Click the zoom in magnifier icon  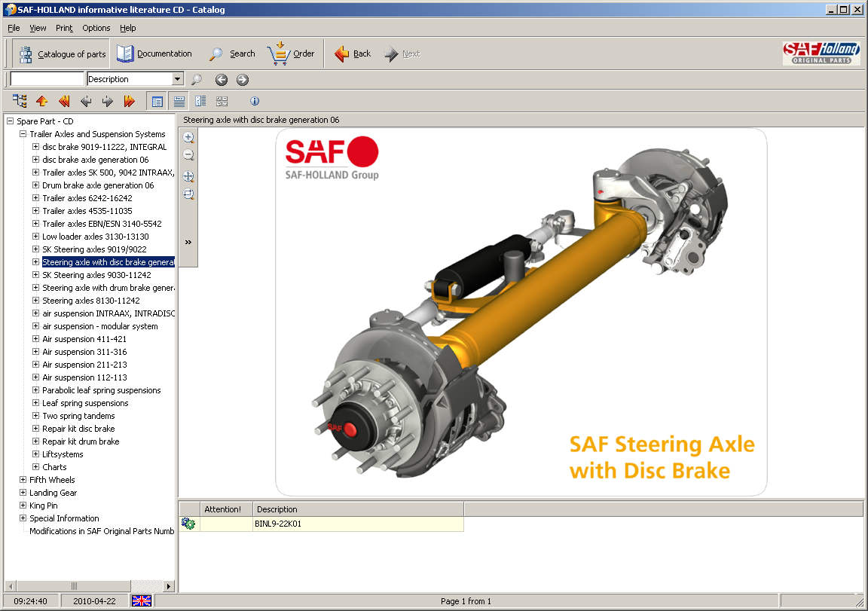(188, 137)
